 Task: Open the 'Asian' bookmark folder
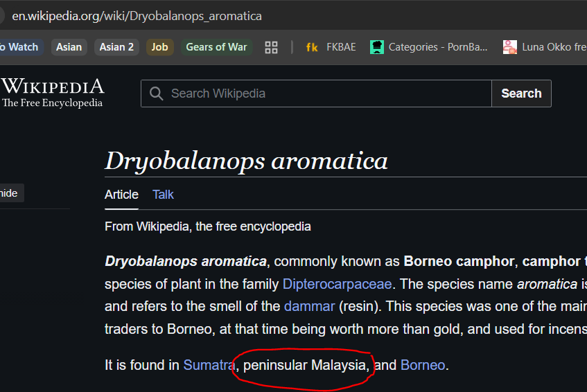[x=69, y=47]
